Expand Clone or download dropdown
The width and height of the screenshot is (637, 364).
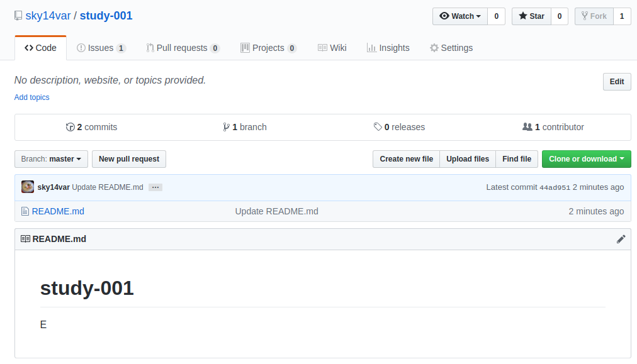[586, 159]
